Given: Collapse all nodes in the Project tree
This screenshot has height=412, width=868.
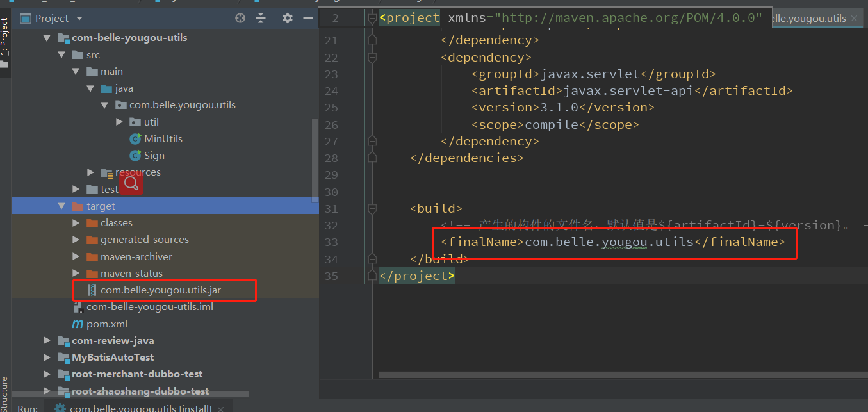Looking at the screenshot, I should point(261,19).
